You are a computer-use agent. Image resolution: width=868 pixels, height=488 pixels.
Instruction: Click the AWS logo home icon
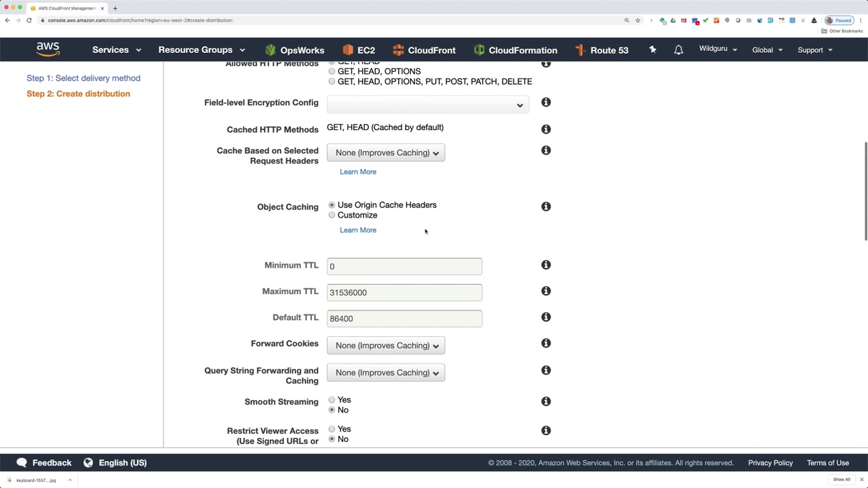point(47,49)
